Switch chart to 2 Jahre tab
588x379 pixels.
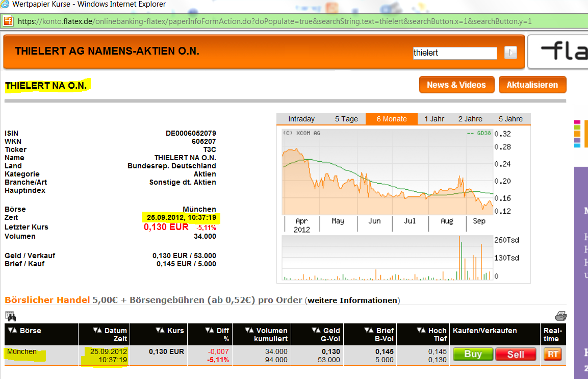coord(470,119)
